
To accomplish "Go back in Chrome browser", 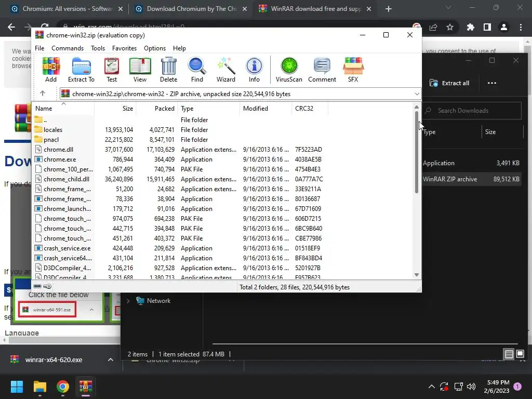I will coord(11,27).
